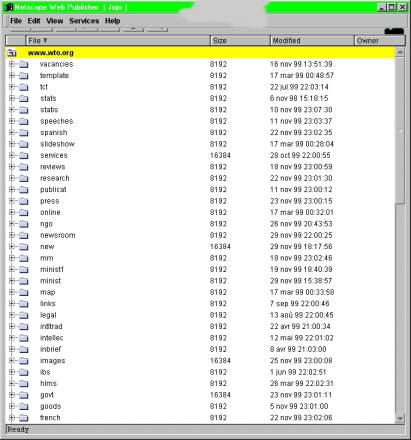Open the Help menu
The image size is (411, 440).
[x=112, y=21]
